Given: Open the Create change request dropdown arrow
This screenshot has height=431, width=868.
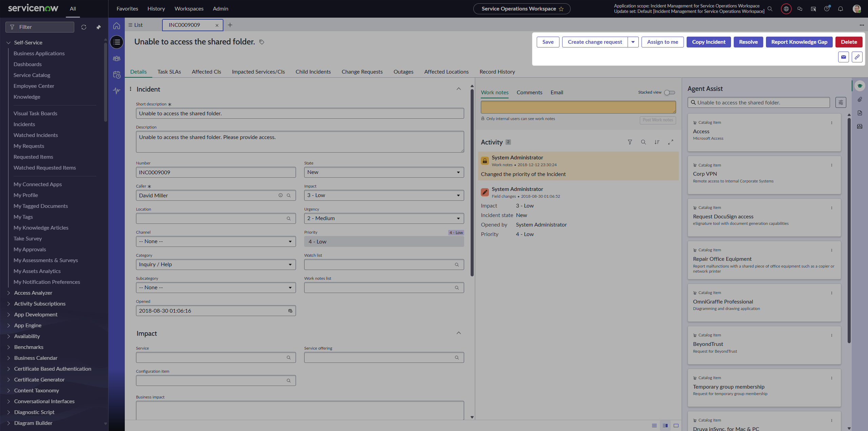Looking at the screenshot, I should pos(633,42).
